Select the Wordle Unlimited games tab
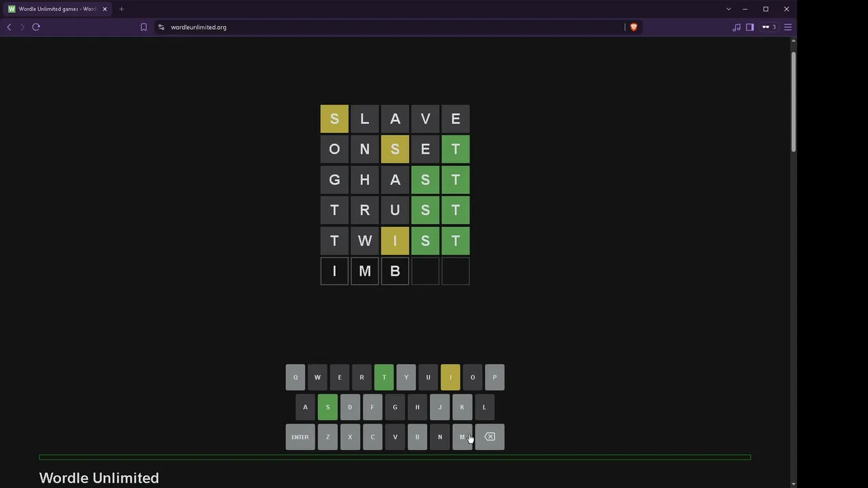The height and width of the screenshot is (488, 868). [58, 9]
